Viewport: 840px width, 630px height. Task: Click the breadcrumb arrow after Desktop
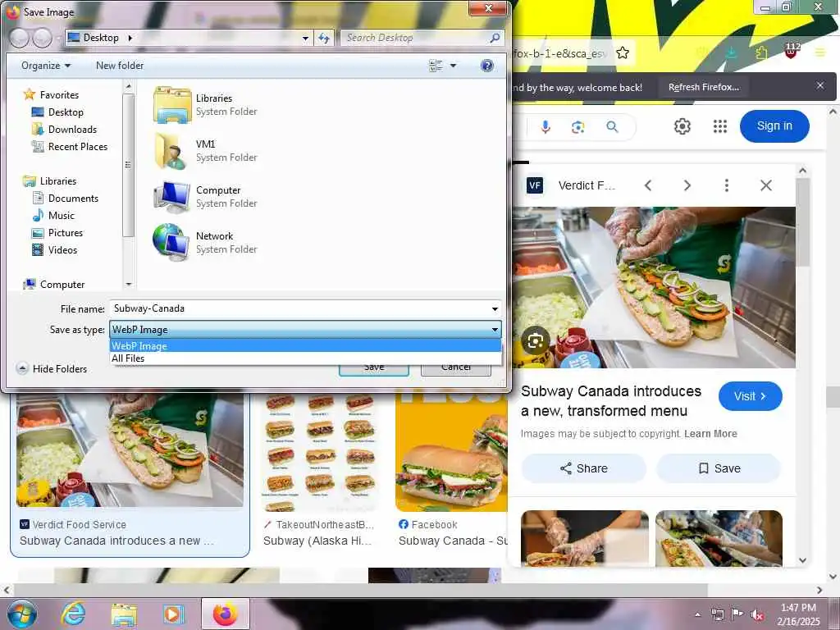(130, 38)
